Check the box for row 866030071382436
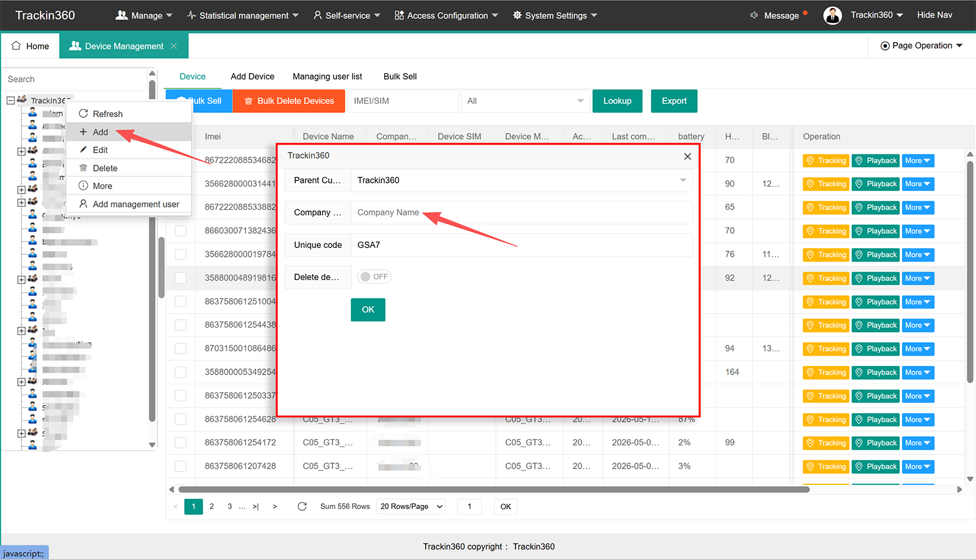 [x=181, y=231]
